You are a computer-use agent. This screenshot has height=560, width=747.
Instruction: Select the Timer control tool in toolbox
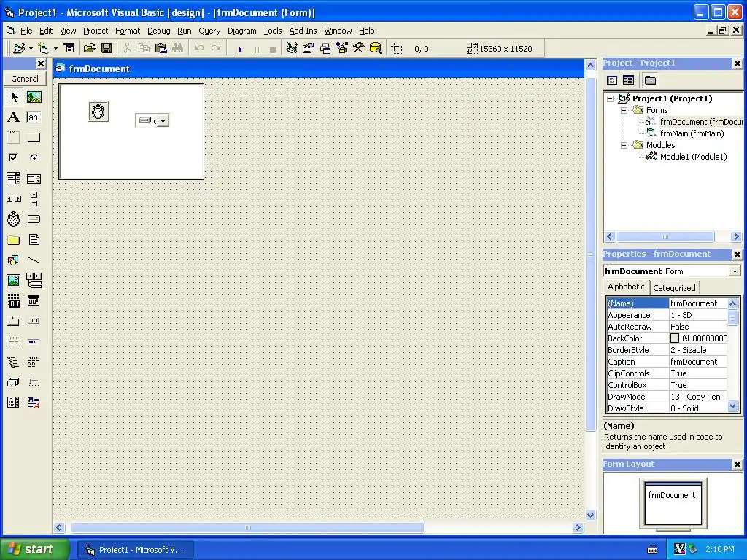14,219
